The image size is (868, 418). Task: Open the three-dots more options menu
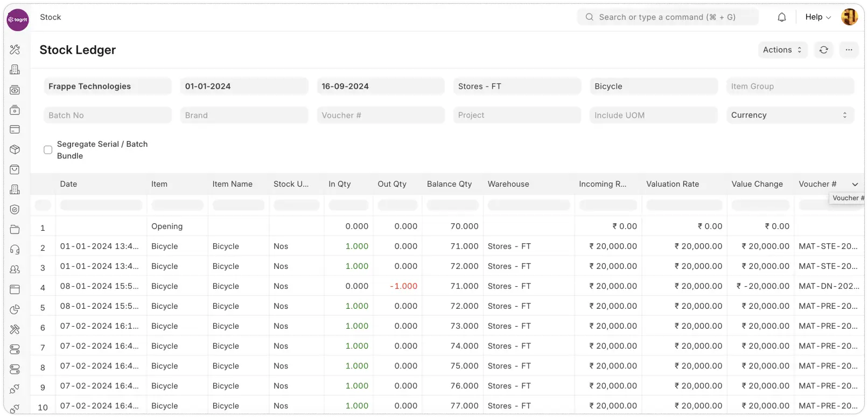849,50
